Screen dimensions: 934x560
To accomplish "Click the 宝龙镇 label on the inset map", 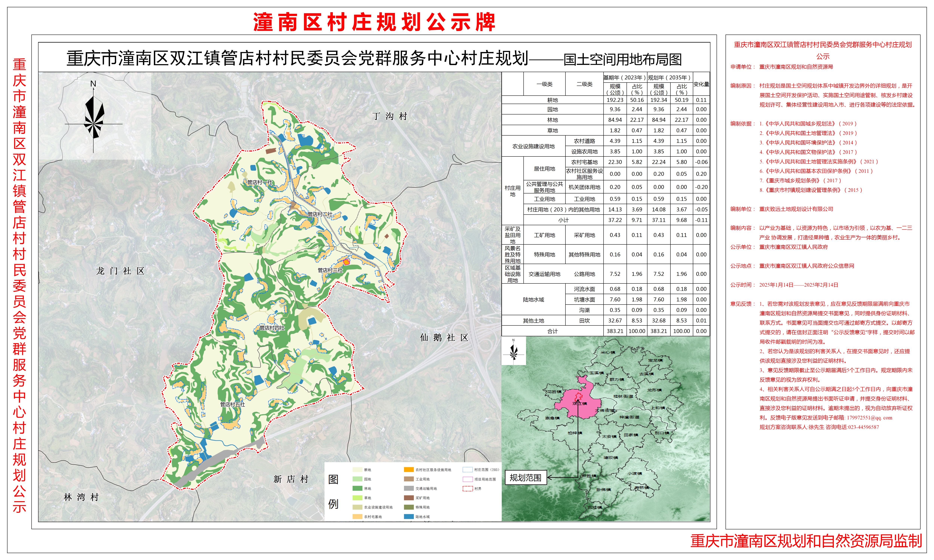I will click(655, 360).
